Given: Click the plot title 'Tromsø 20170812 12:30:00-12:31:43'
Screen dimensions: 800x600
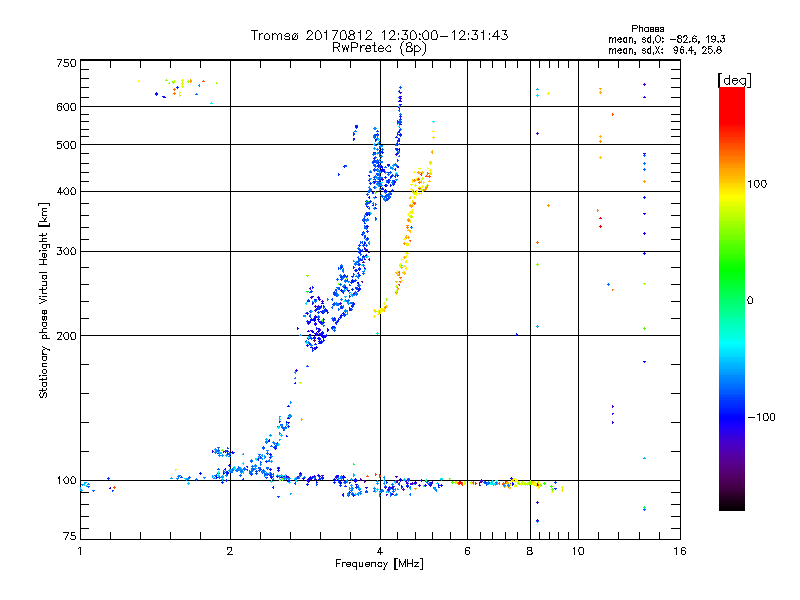Looking at the screenshot, I should 379,35.
